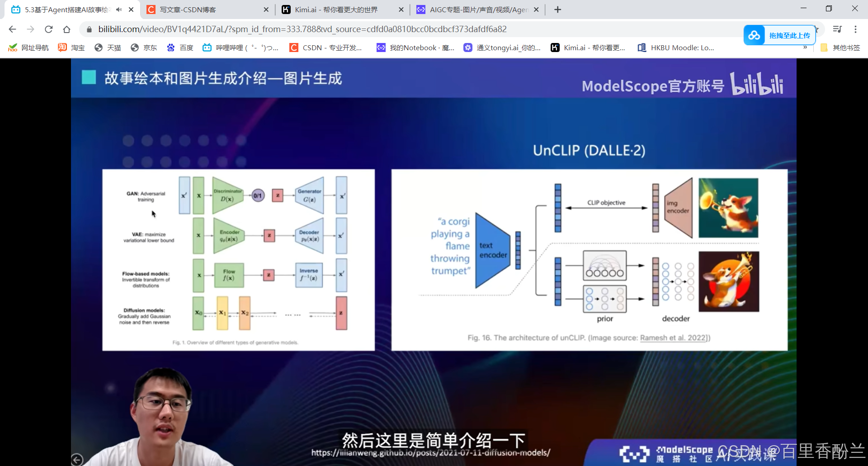
Task: Click the 拖拽至此上传 cloud upload button
Action: tap(780, 35)
